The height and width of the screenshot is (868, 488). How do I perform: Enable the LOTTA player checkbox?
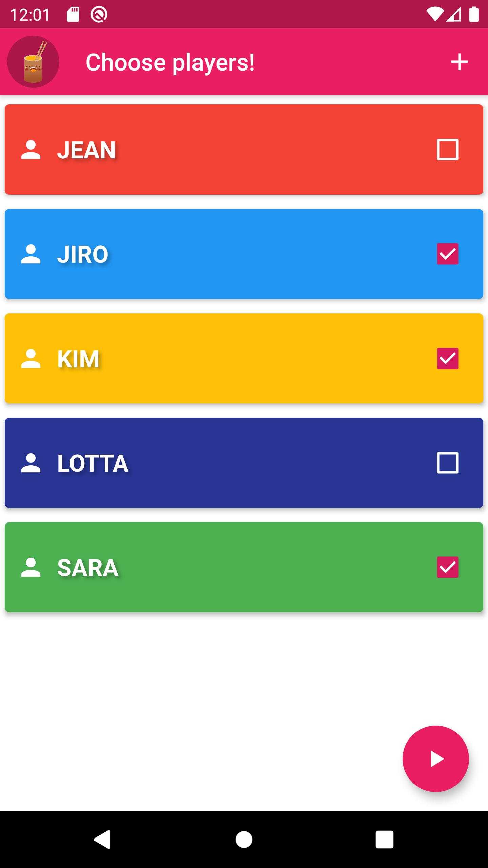pyautogui.click(x=447, y=463)
